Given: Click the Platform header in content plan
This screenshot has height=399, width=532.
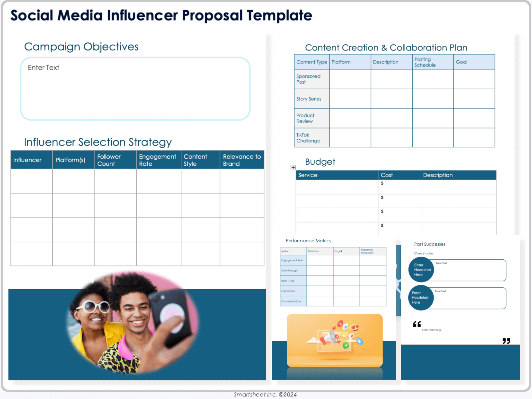Looking at the screenshot, I should click(350, 62).
